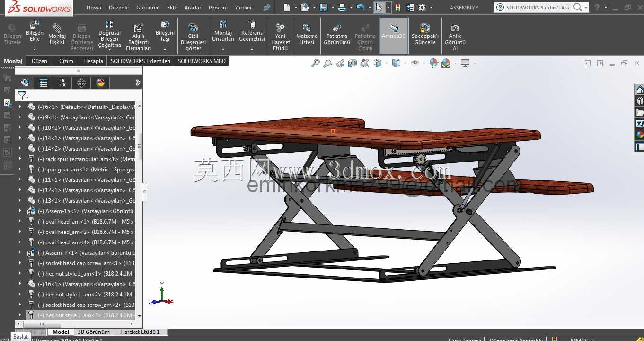Open the Dosya menu

pyautogui.click(x=94, y=8)
